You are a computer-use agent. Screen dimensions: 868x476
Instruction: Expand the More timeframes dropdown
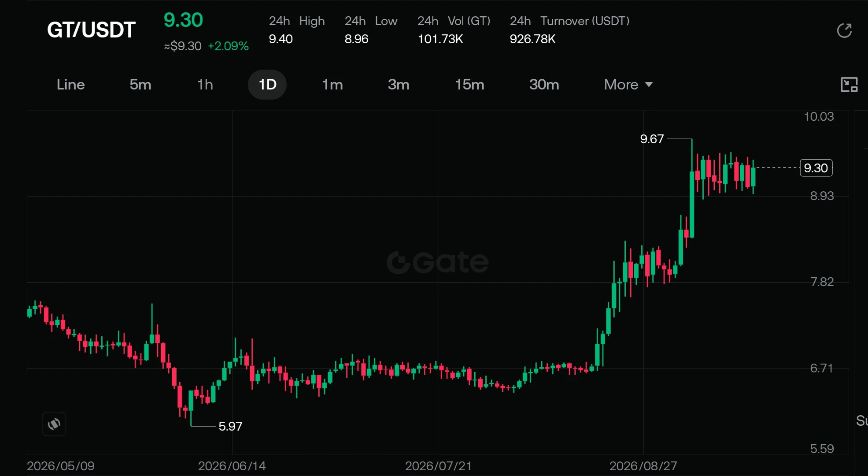point(628,84)
